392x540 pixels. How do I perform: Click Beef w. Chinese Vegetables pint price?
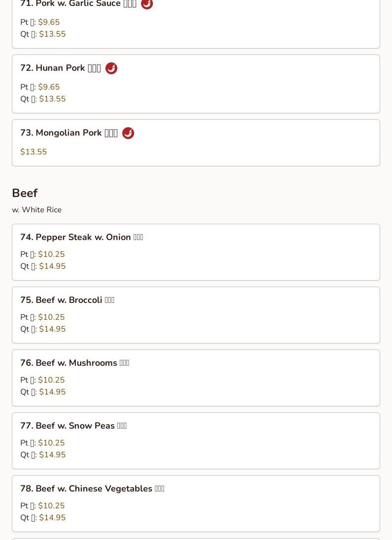click(51, 506)
